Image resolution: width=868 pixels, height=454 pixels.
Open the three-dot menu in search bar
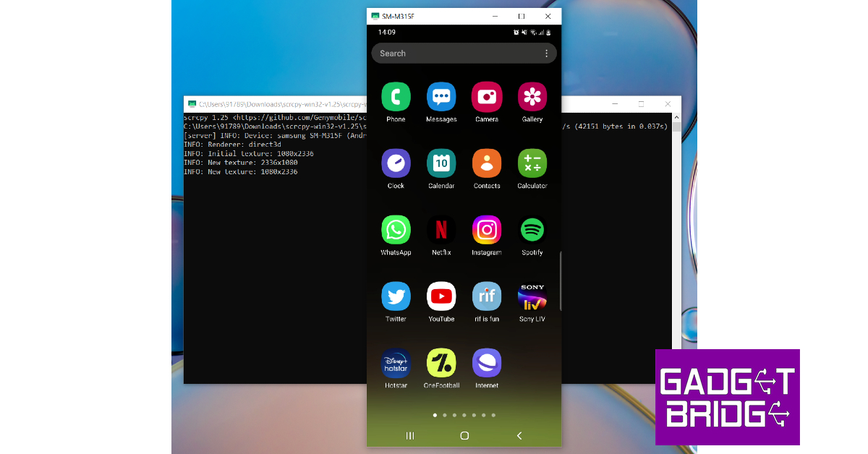pyautogui.click(x=546, y=53)
